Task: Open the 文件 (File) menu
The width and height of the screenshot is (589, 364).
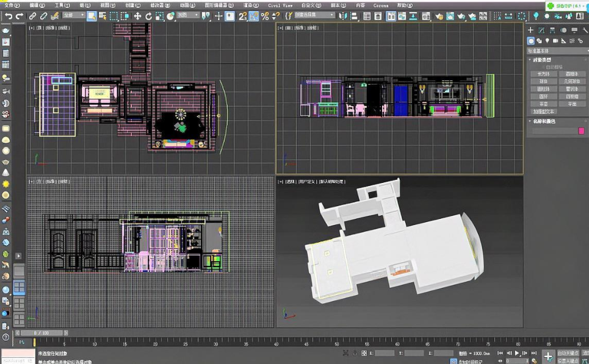Action: pyautogui.click(x=12, y=5)
